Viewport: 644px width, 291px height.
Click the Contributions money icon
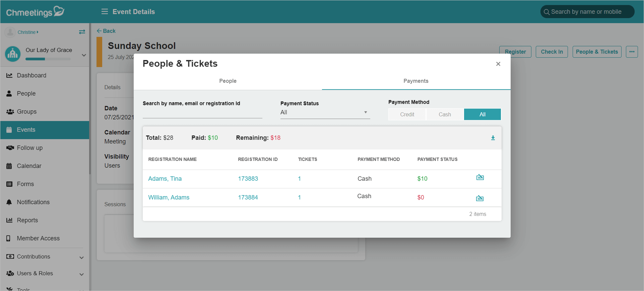[10, 256]
